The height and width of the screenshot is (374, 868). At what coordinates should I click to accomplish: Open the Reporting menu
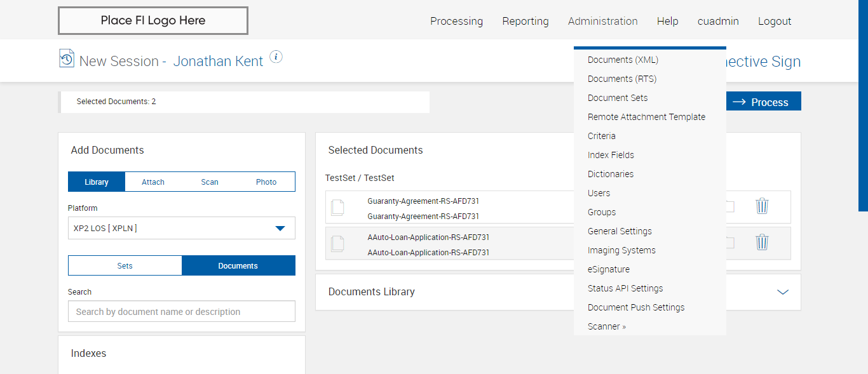point(526,21)
